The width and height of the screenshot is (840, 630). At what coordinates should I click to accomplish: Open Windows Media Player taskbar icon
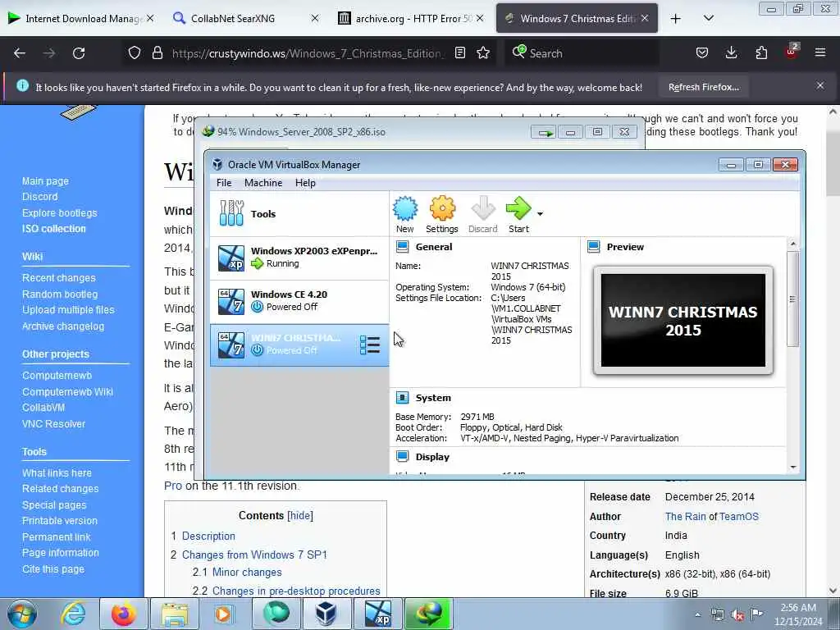pyautogui.click(x=223, y=614)
